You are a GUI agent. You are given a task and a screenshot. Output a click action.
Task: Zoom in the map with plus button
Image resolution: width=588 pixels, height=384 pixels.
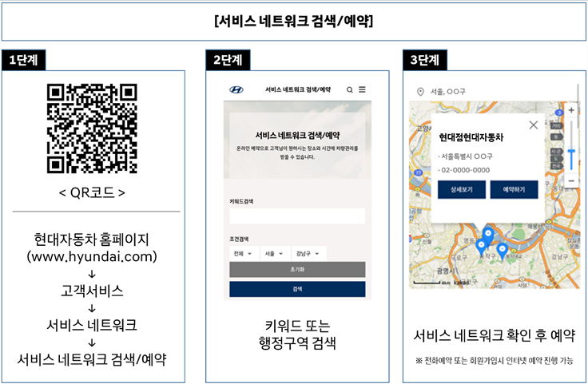[571, 110]
